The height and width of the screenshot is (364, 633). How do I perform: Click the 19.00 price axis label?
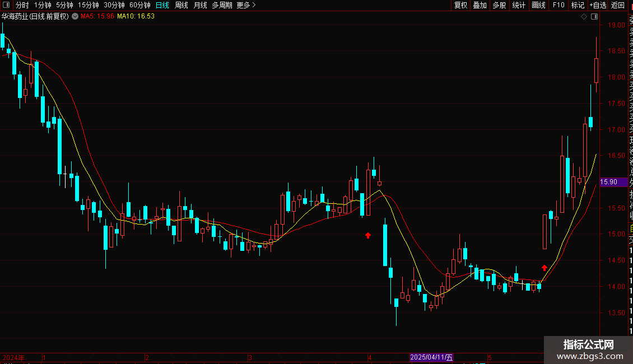pyautogui.click(x=616, y=25)
